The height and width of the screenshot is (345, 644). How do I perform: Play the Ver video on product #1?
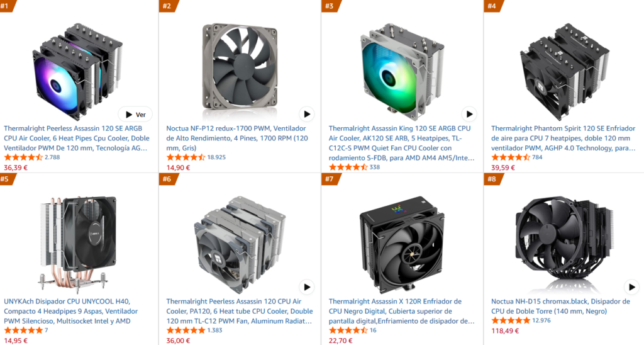pyautogui.click(x=135, y=115)
